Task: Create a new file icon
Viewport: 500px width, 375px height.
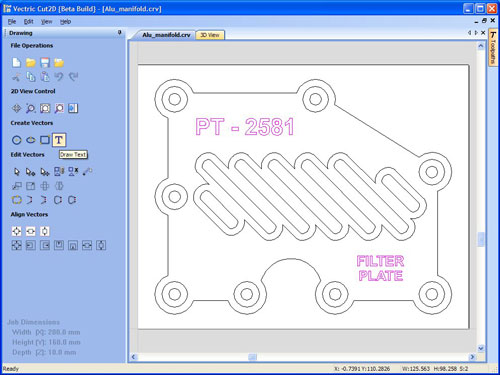Action: [x=16, y=62]
